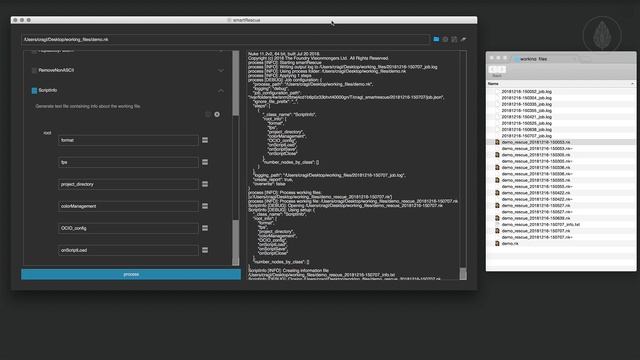
Task: Open the menu icon beside the fps field
Action: coord(205,162)
